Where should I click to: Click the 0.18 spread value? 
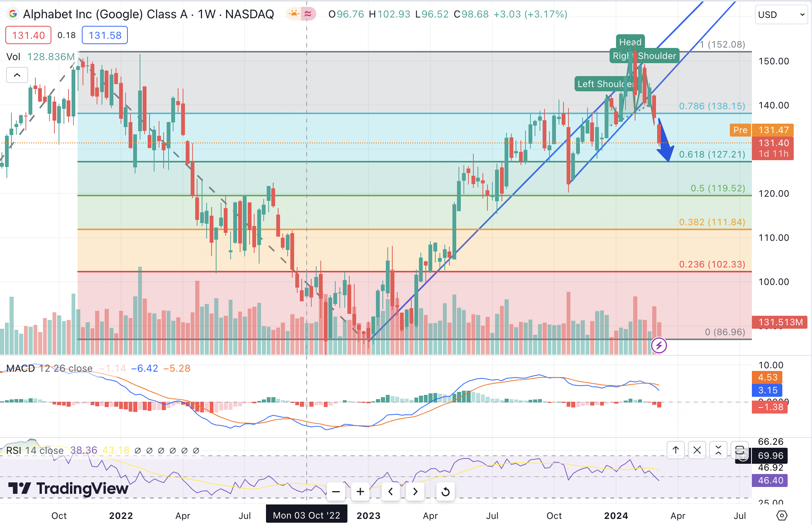[67, 35]
